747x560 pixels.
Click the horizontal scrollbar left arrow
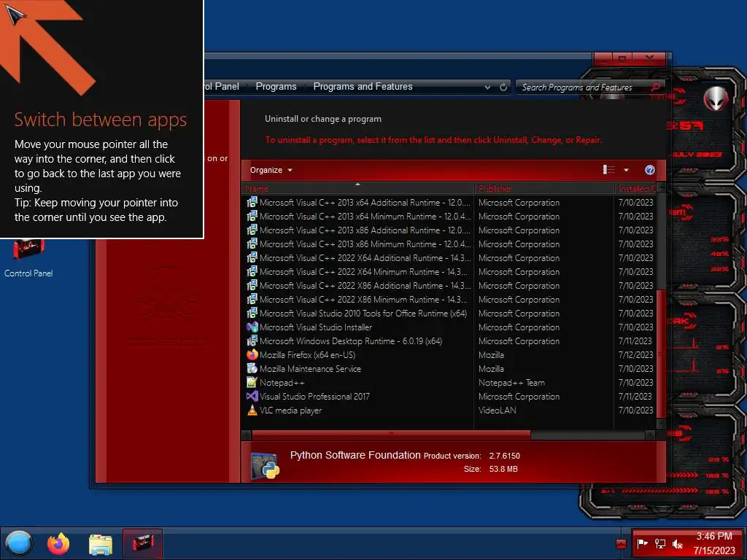pyautogui.click(x=247, y=435)
